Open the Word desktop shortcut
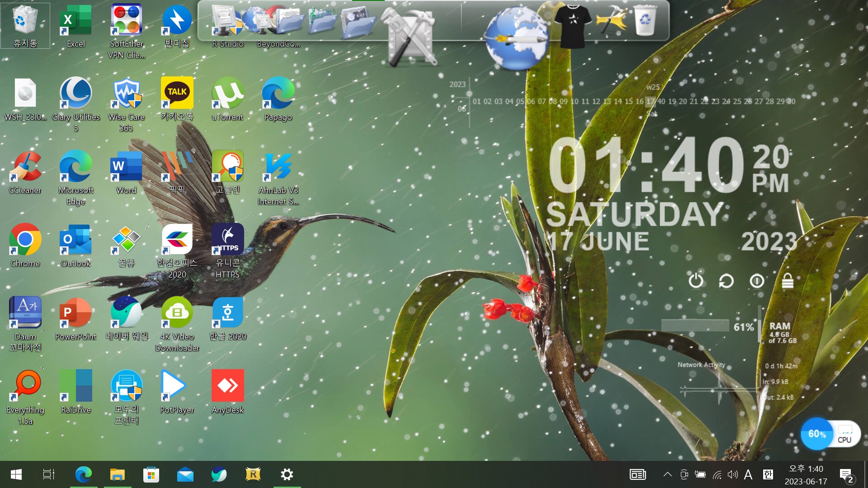The height and width of the screenshot is (488, 868). [127, 173]
